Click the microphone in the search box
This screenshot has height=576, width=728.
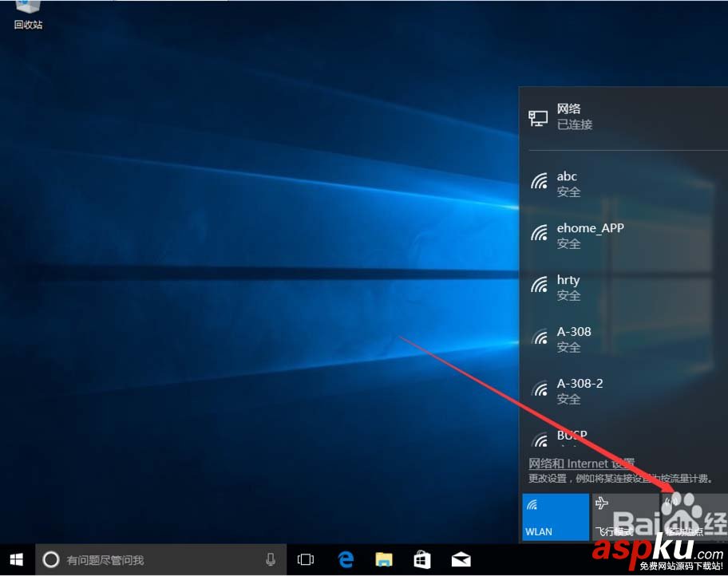click(x=271, y=559)
